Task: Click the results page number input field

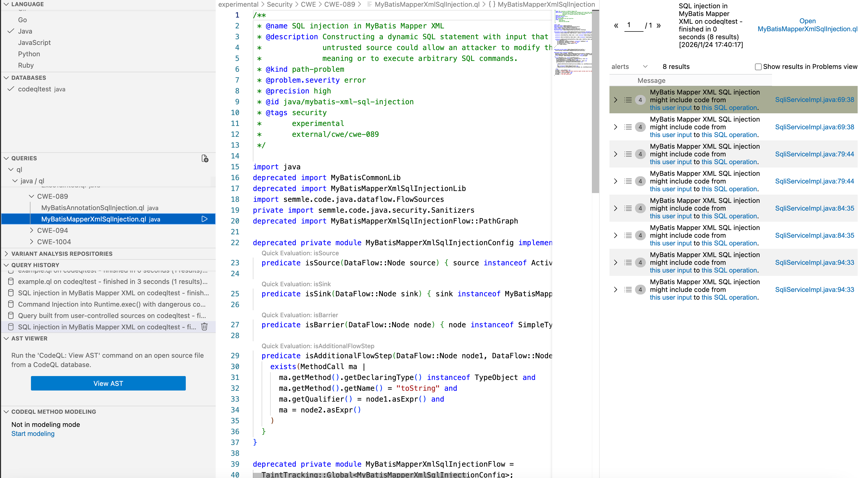Action: [633, 26]
